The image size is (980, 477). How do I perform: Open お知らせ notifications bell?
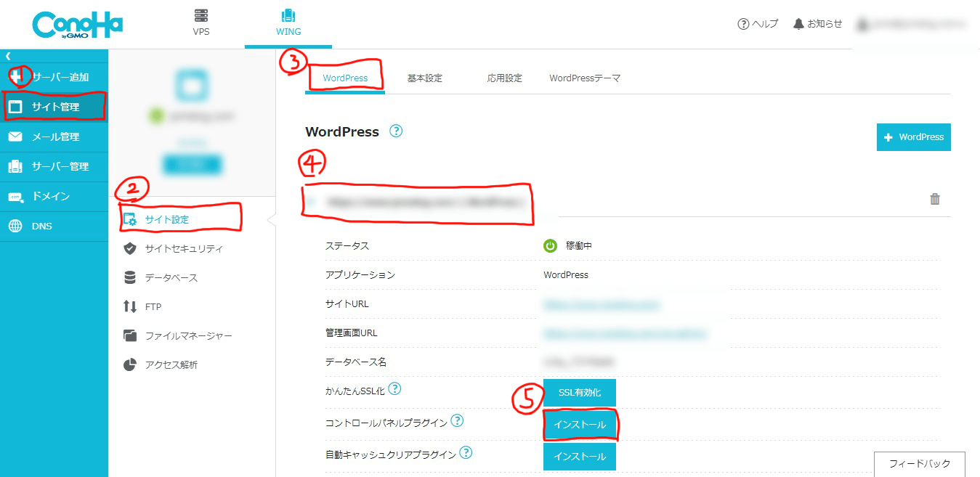click(818, 24)
